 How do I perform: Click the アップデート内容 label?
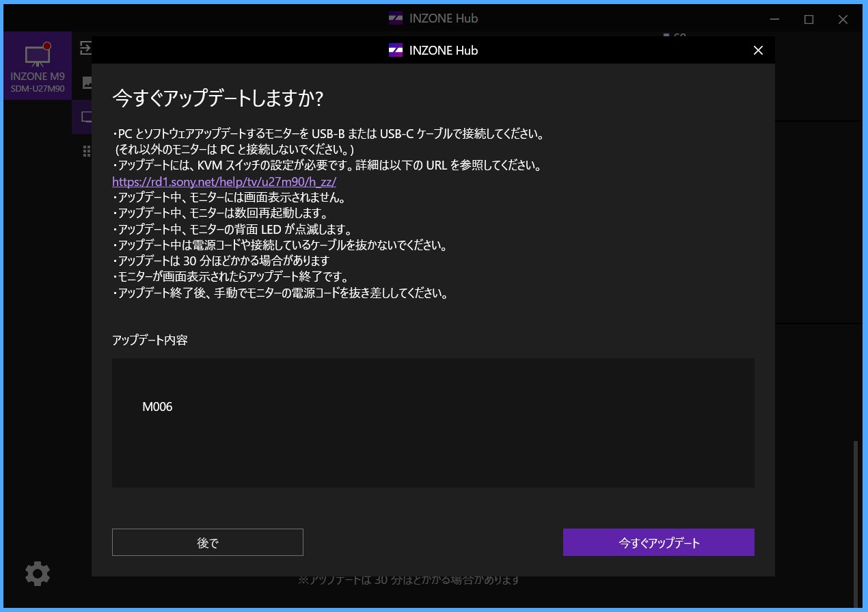coord(150,340)
